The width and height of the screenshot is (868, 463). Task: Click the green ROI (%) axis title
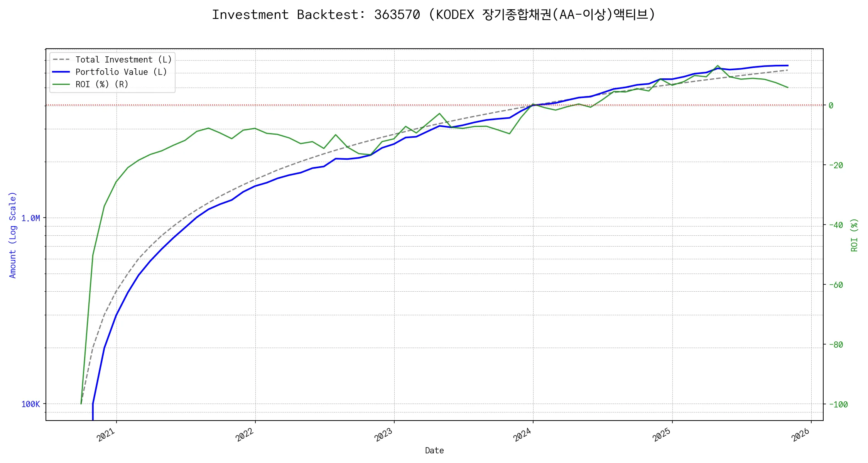[x=854, y=235]
